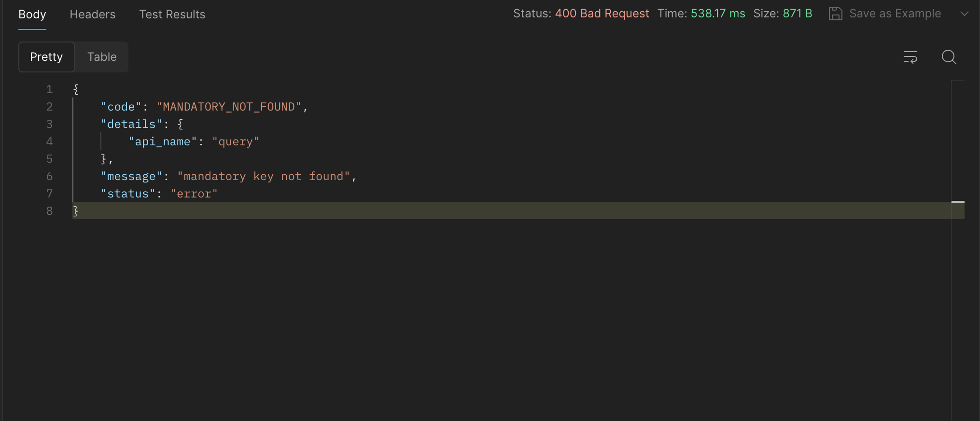Click line number 3 in the gutter
The image size is (980, 421).
click(49, 124)
